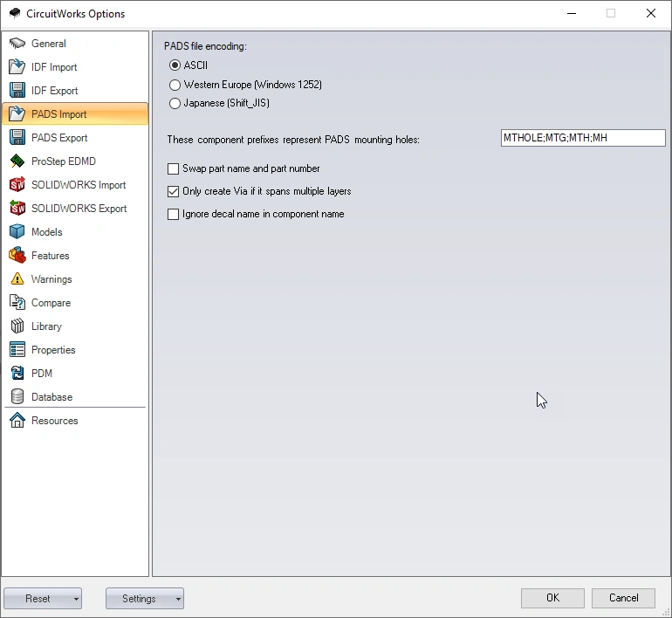Expand the Settings button dropdown arrow
Viewport: 672px width, 618px height.
pyautogui.click(x=178, y=599)
